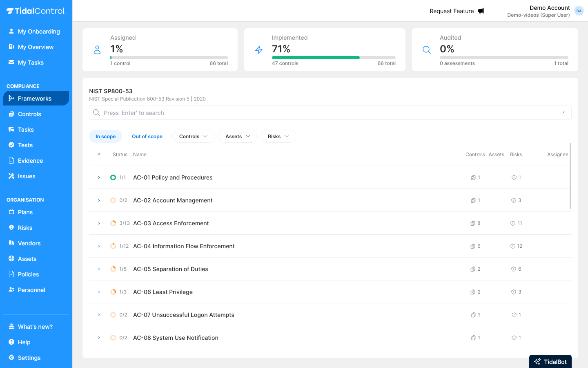Click the lightning icon on Implemented card
Viewport: 588px width, 368px height.
259,49
